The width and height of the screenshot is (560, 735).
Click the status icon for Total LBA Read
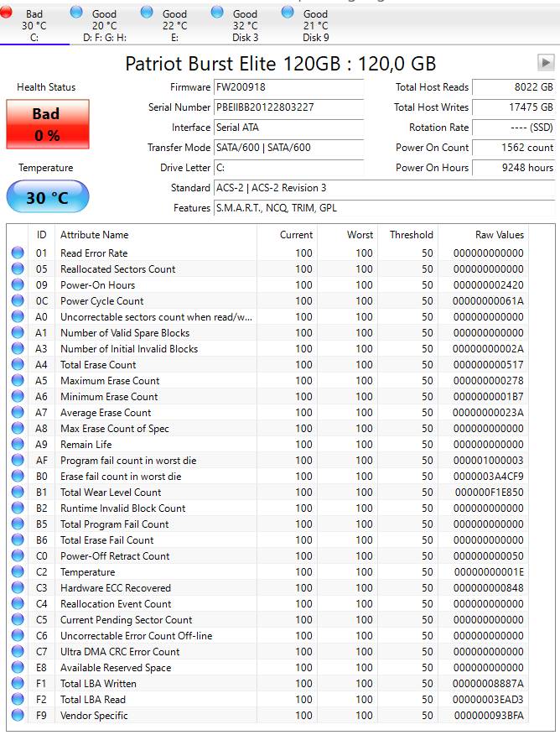18,699
